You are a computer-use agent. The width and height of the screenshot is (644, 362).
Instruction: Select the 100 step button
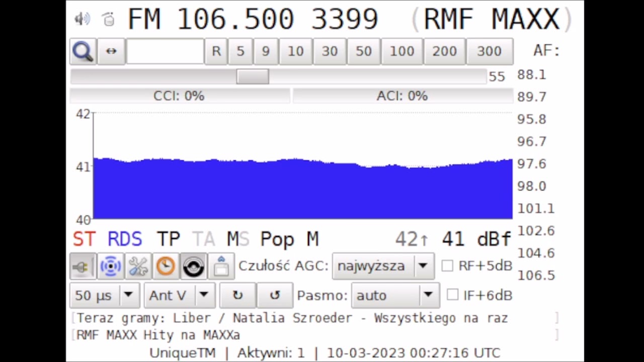402,51
